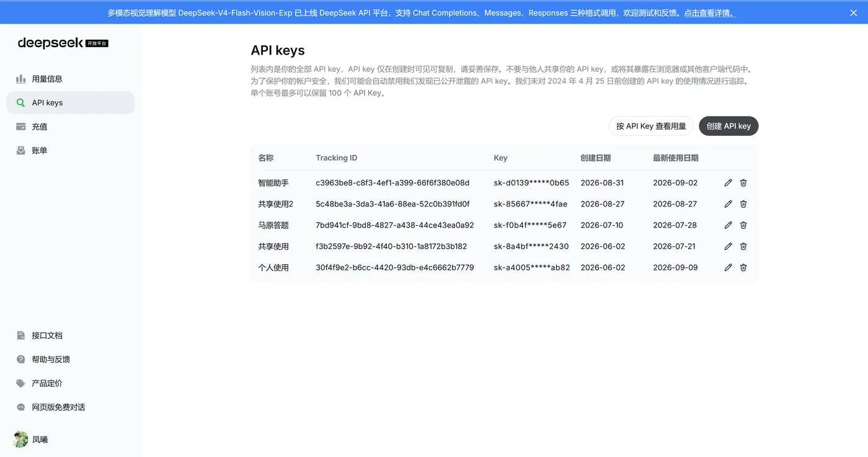This screenshot has width=868, height=457.
Task: Click the name cell 共享使用2
Action: click(276, 204)
